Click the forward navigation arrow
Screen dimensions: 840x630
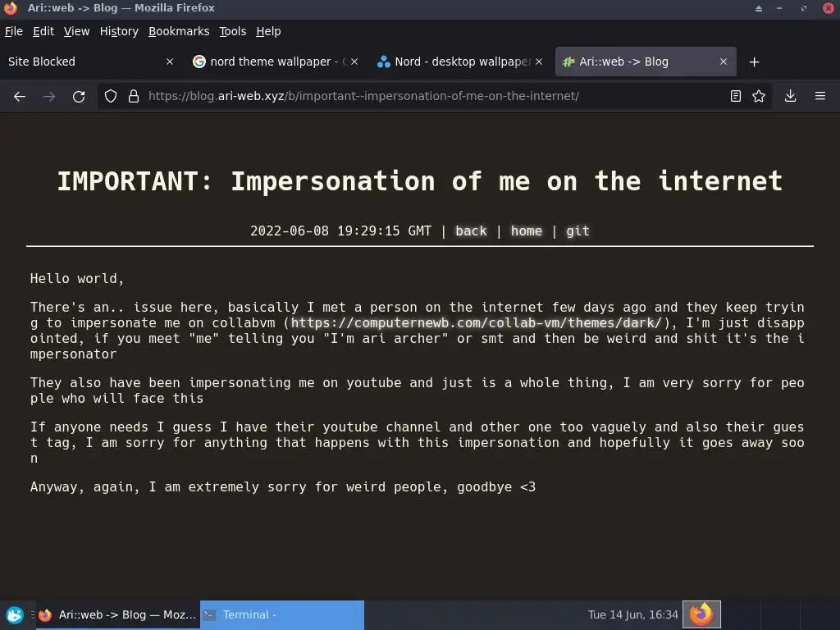[x=49, y=97]
